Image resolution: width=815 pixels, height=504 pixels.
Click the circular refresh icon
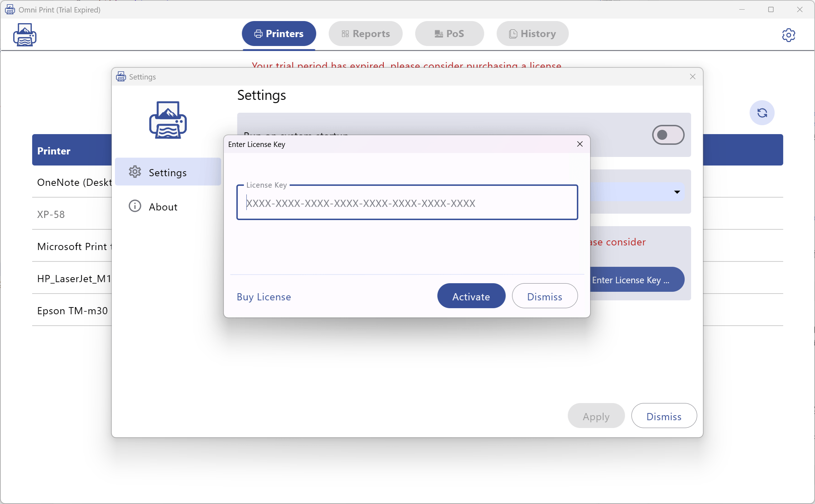tap(762, 113)
